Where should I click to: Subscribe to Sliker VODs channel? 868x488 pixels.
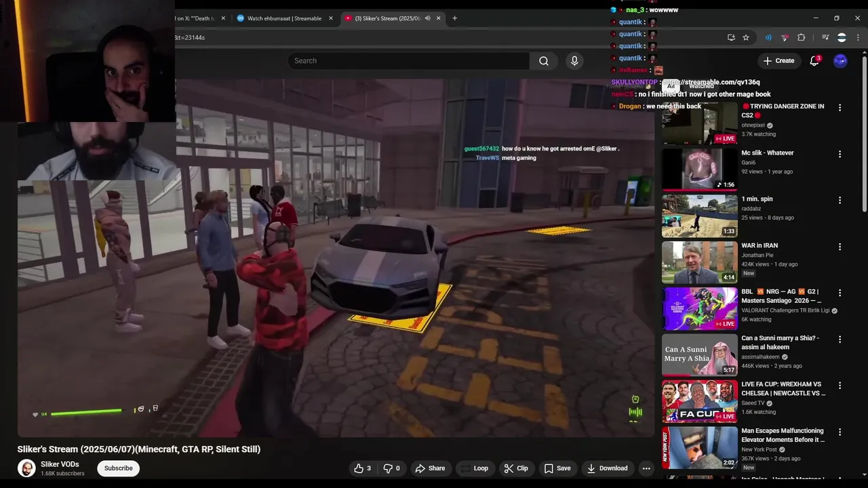click(x=119, y=468)
